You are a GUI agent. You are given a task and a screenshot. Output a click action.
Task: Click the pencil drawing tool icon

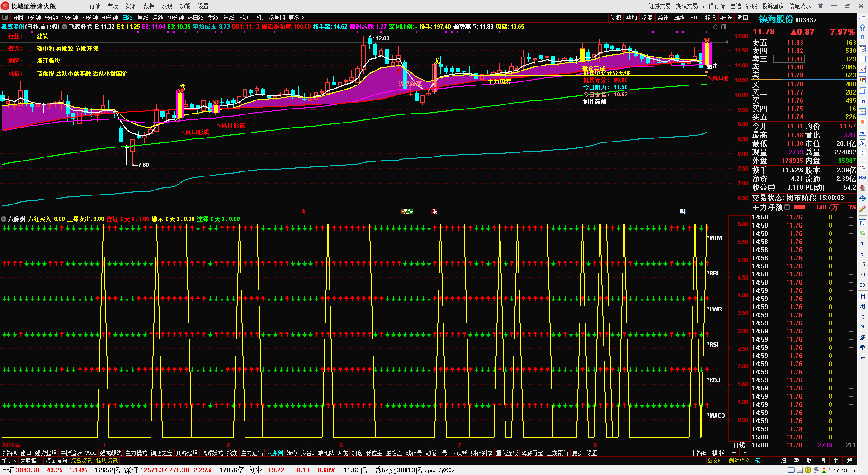coord(863,209)
